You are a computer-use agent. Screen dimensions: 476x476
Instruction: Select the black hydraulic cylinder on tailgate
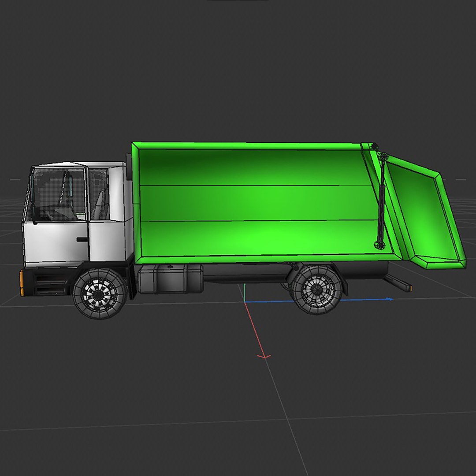381,201
